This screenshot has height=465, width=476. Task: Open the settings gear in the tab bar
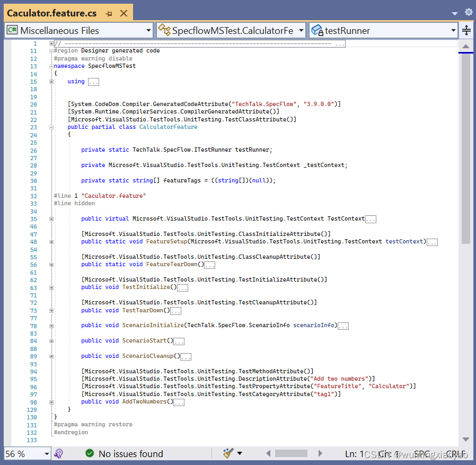pos(469,12)
